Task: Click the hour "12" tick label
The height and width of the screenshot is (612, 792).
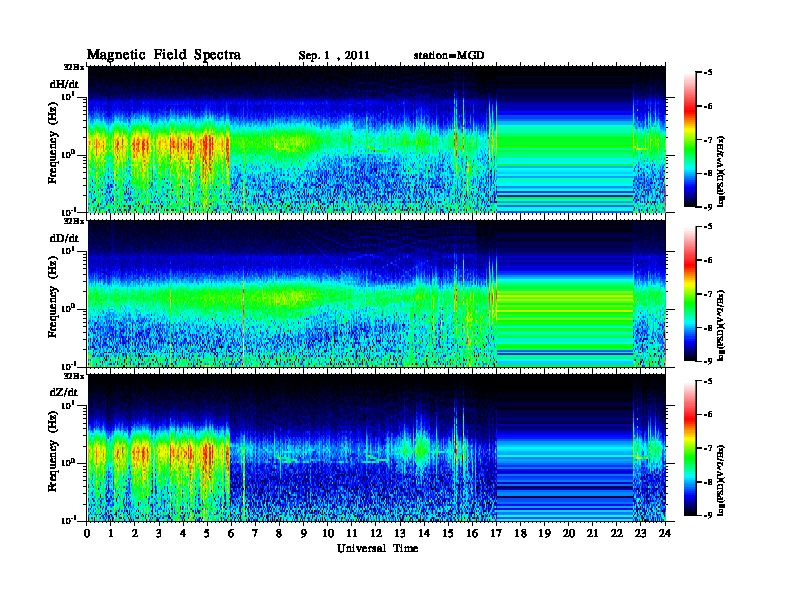Action: click(x=376, y=533)
